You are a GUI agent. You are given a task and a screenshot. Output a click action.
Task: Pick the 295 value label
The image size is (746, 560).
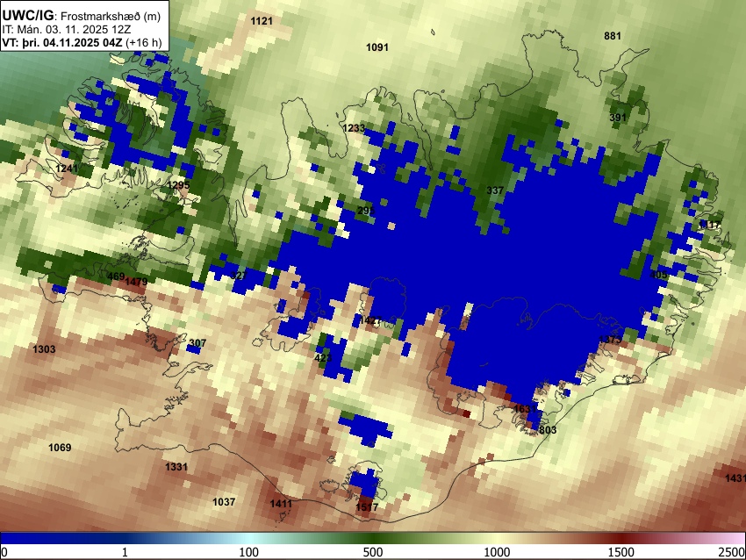(366, 211)
